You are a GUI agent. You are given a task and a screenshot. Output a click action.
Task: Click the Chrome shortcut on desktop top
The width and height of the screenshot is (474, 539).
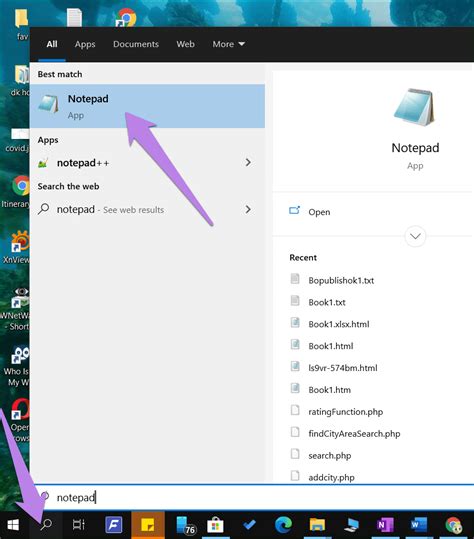click(x=126, y=17)
